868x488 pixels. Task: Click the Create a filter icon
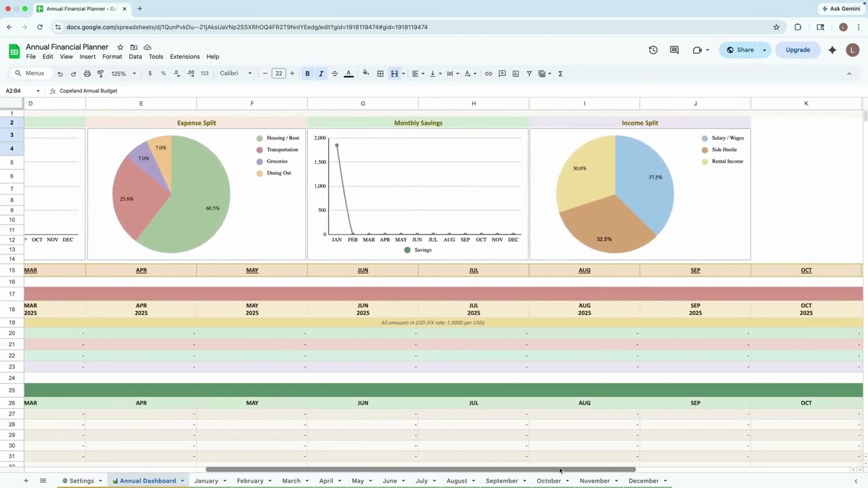[x=529, y=74]
